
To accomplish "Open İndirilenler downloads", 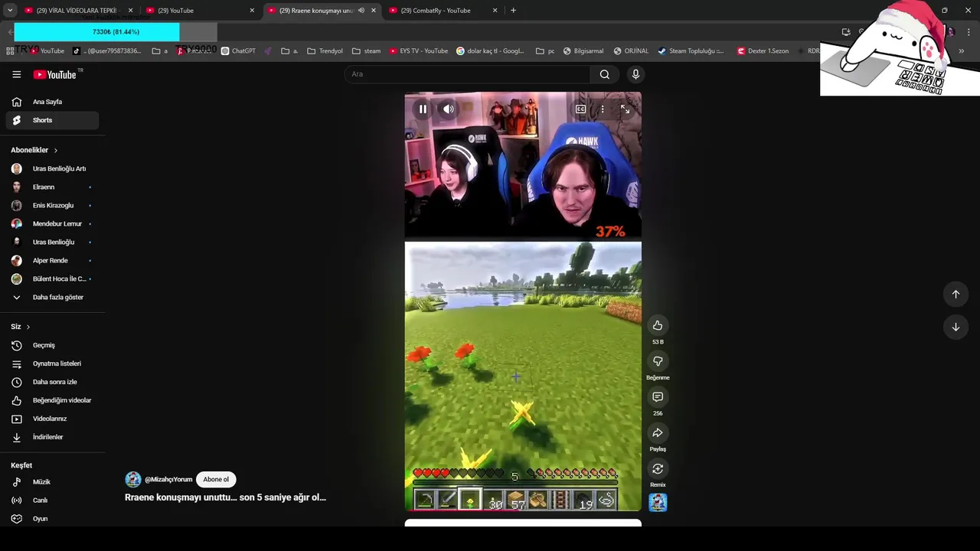I will coord(52,437).
